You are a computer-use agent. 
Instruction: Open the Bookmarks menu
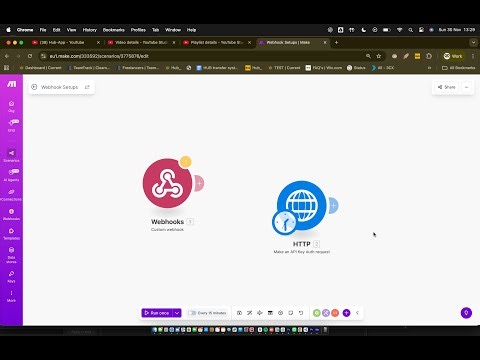114,30
